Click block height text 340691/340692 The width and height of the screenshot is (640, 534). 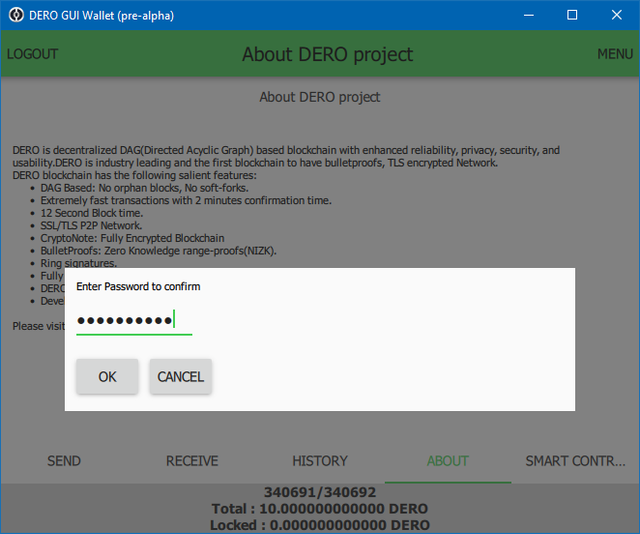point(320,492)
